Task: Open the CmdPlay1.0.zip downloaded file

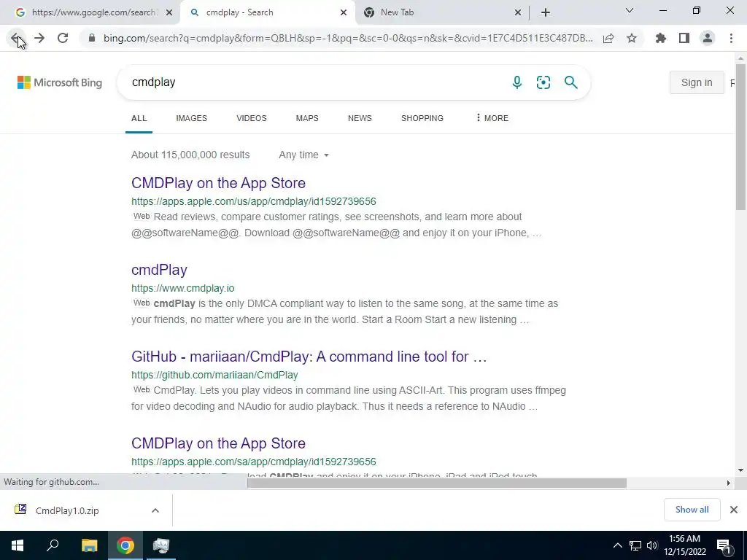Action: [67, 510]
